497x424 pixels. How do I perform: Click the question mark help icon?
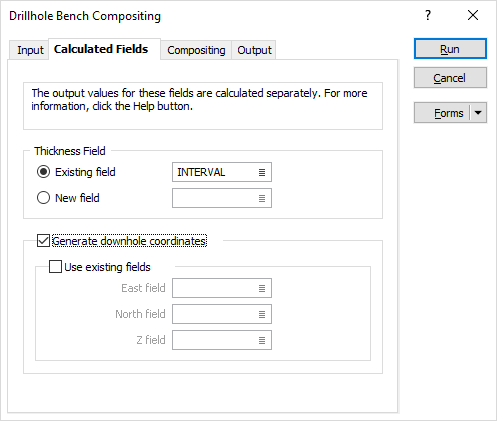pos(428,15)
